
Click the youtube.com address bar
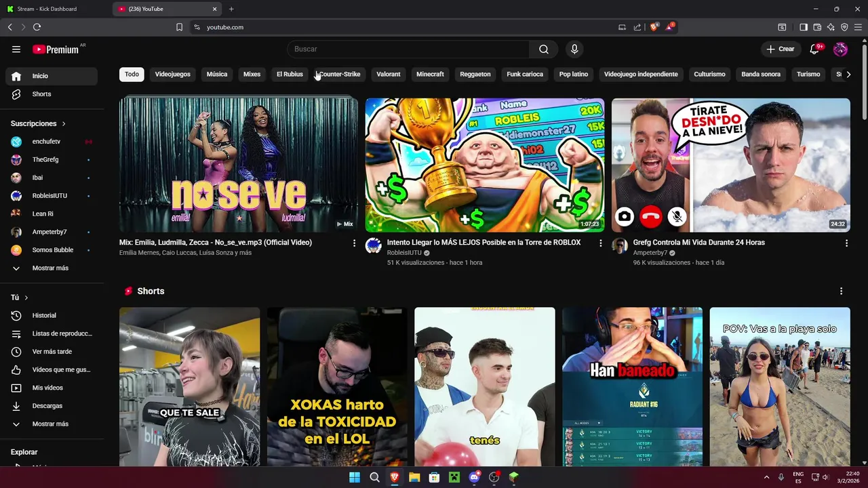(407, 27)
